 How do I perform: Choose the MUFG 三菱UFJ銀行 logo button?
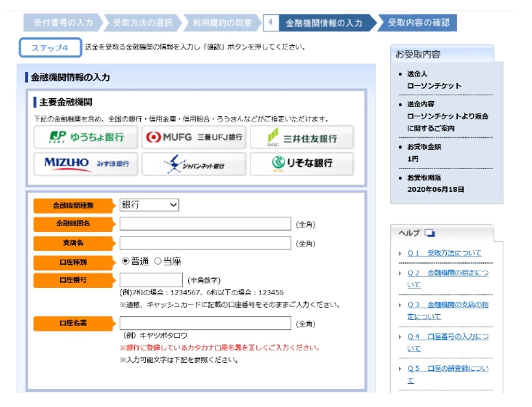tap(194, 137)
